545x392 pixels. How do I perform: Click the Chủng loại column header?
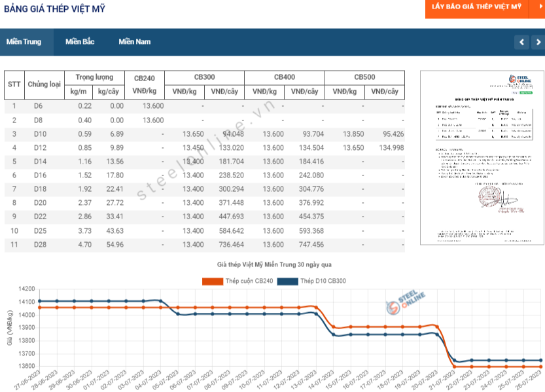[x=44, y=84]
